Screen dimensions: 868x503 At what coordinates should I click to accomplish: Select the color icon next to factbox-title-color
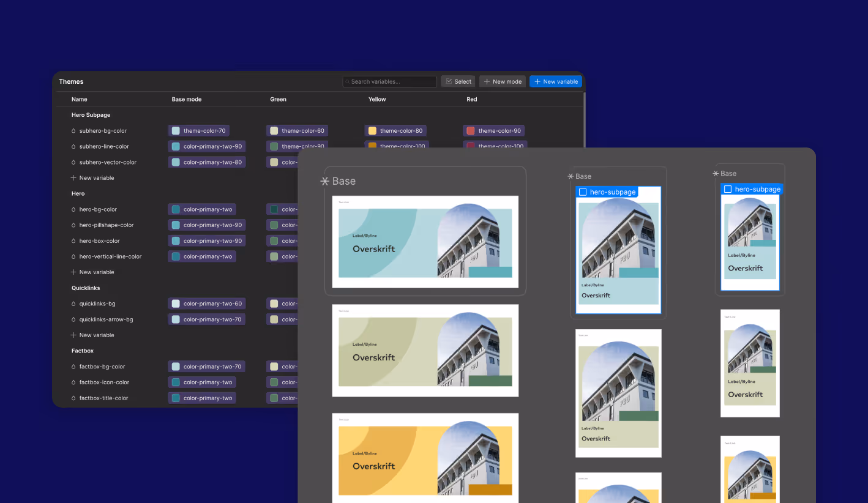(73, 398)
